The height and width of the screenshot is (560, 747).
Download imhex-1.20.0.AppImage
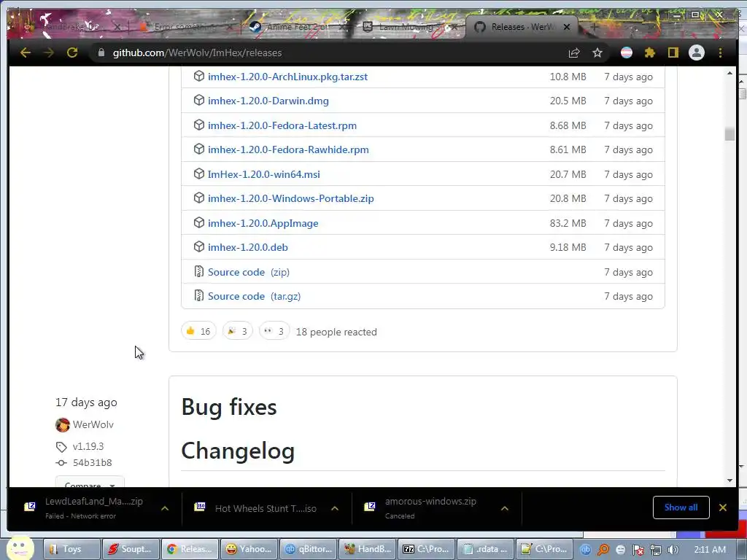(263, 223)
